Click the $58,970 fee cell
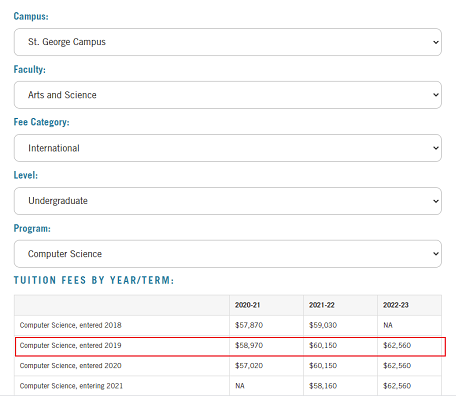This screenshot has height=401, width=456. pyautogui.click(x=249, y=345)
